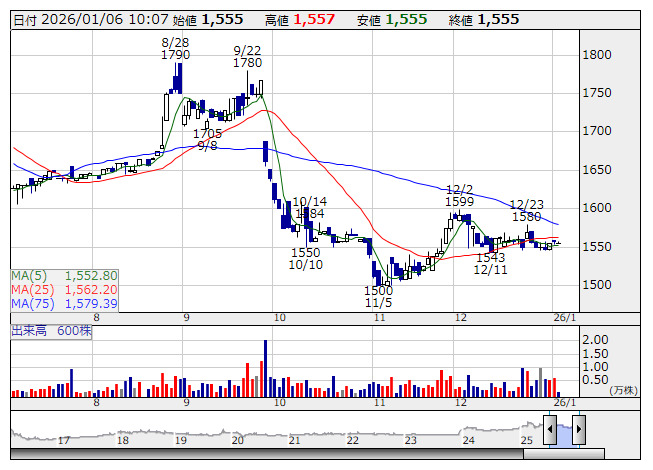Image resolution: width=653 pixels, height=470 pixels.
Task: Click the 9/22 1780 high label
Action: 247,57
